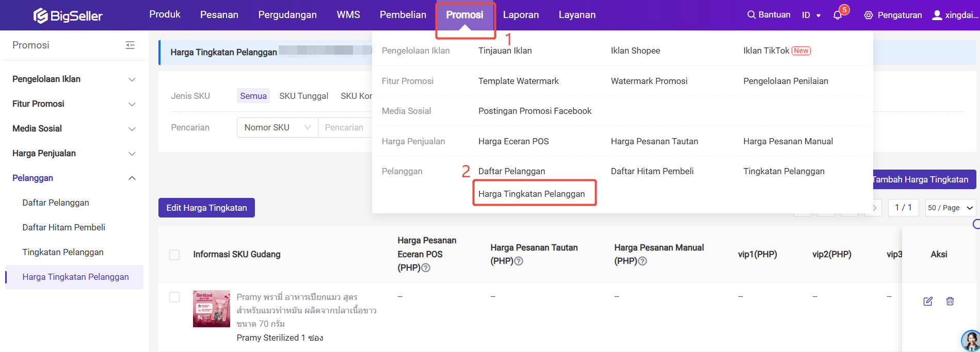Collapse the Promosi sidebar menu icon
This screenshot has height=352, width=980.
(130, 45)
